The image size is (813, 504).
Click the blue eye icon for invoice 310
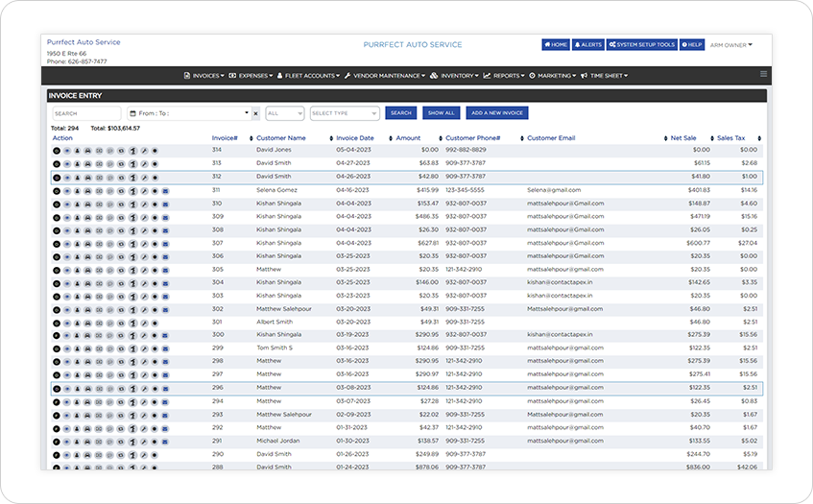coord(67,204)
